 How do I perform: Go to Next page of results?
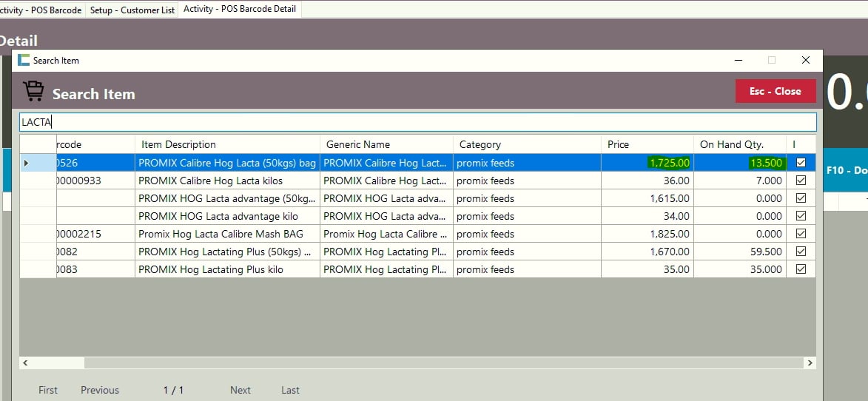pos(240,390)
